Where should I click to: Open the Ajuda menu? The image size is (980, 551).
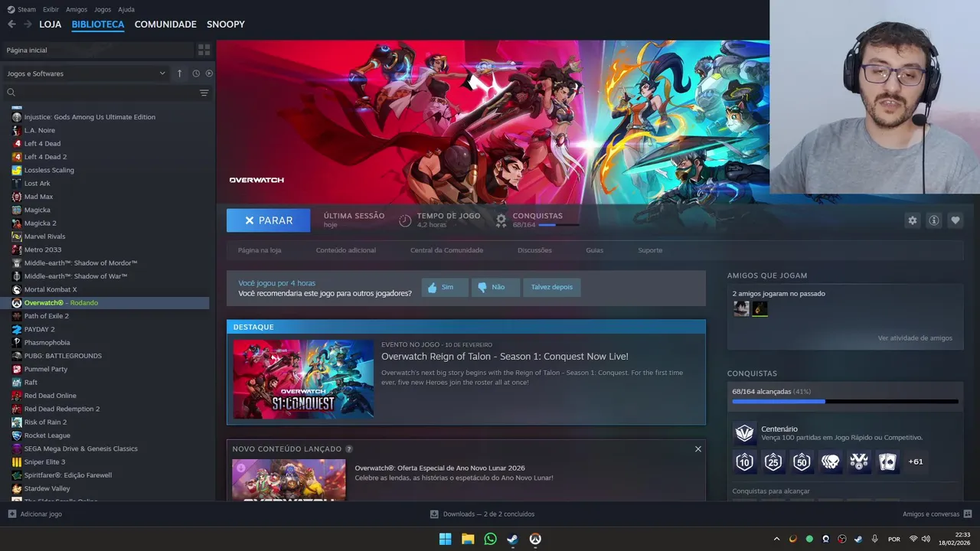tap(126, 9)
